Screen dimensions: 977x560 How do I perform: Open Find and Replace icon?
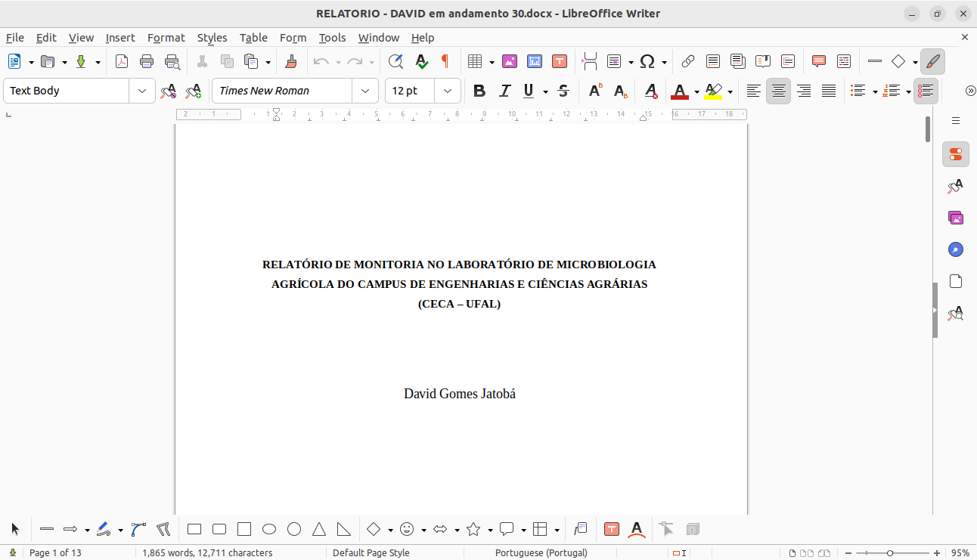pos(395,61)
